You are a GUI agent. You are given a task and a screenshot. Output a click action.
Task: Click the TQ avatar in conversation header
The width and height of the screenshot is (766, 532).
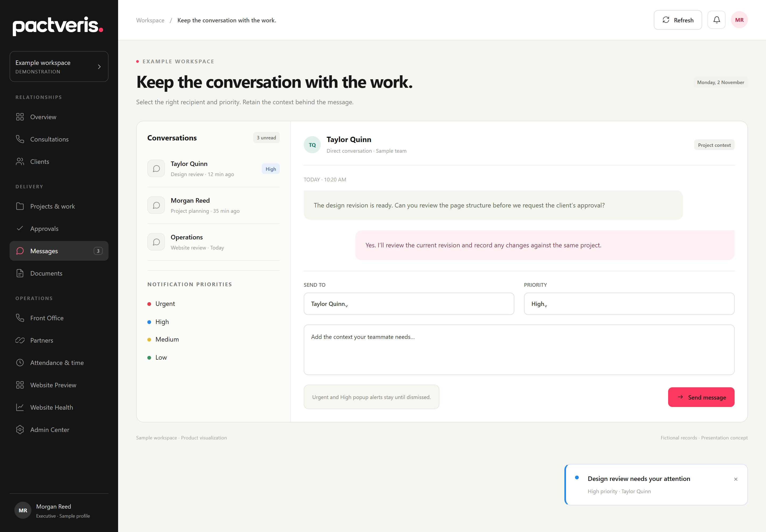click(x=312, y=145)
